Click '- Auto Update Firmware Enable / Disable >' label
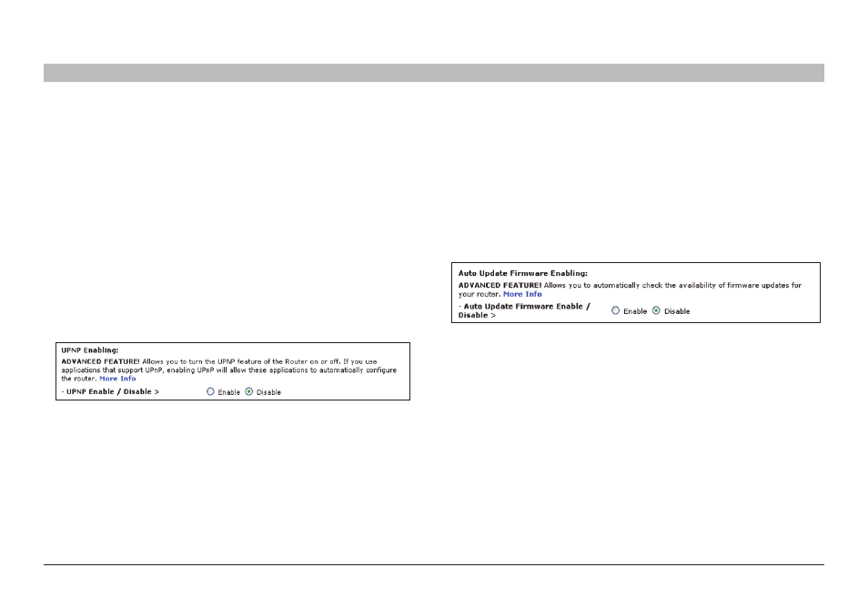868x608 pixels. (x=524, y=310)
